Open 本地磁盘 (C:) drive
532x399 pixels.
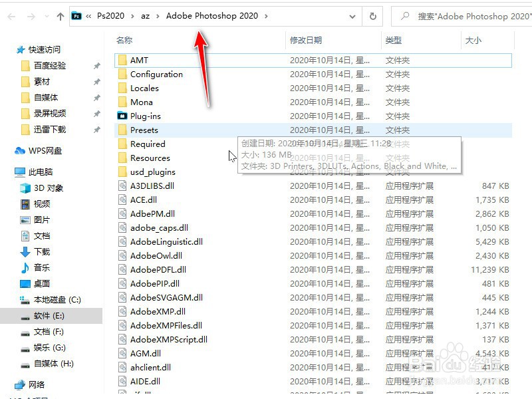tap(57, 300)
